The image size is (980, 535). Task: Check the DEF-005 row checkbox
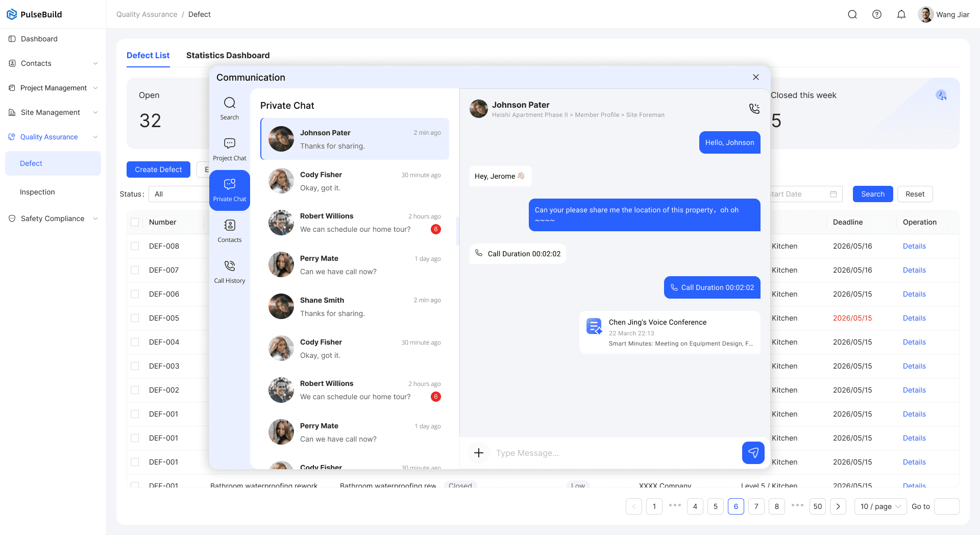[135, 318]
